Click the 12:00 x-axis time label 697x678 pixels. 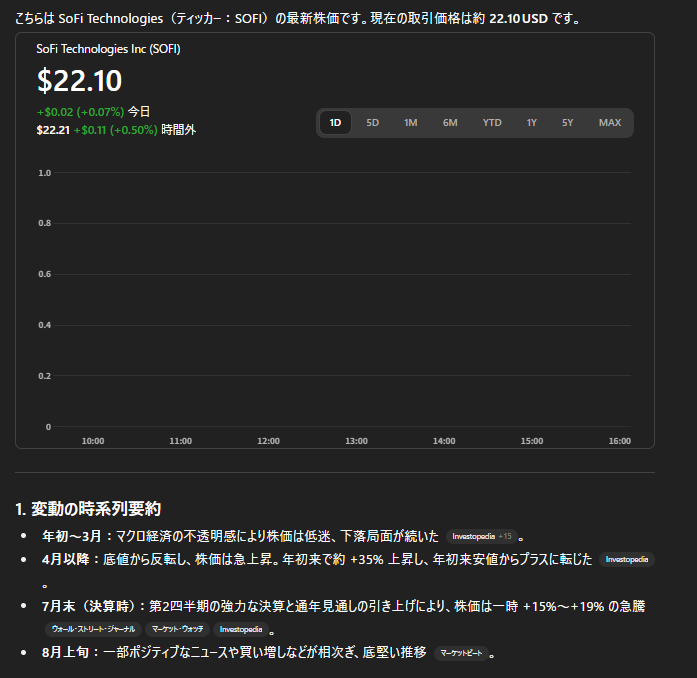click(268, 441)
